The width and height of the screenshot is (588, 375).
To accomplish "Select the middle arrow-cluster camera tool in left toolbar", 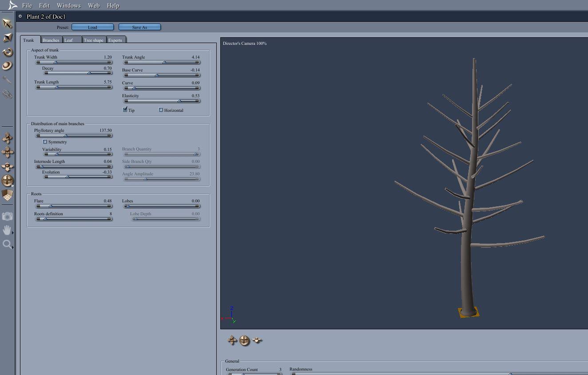I will (x=8, y=152).
